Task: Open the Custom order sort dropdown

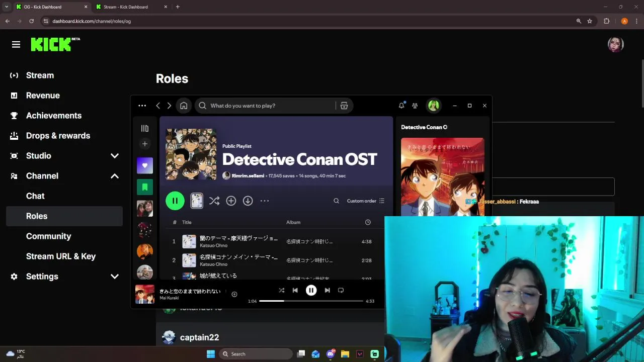Action: 366,201
